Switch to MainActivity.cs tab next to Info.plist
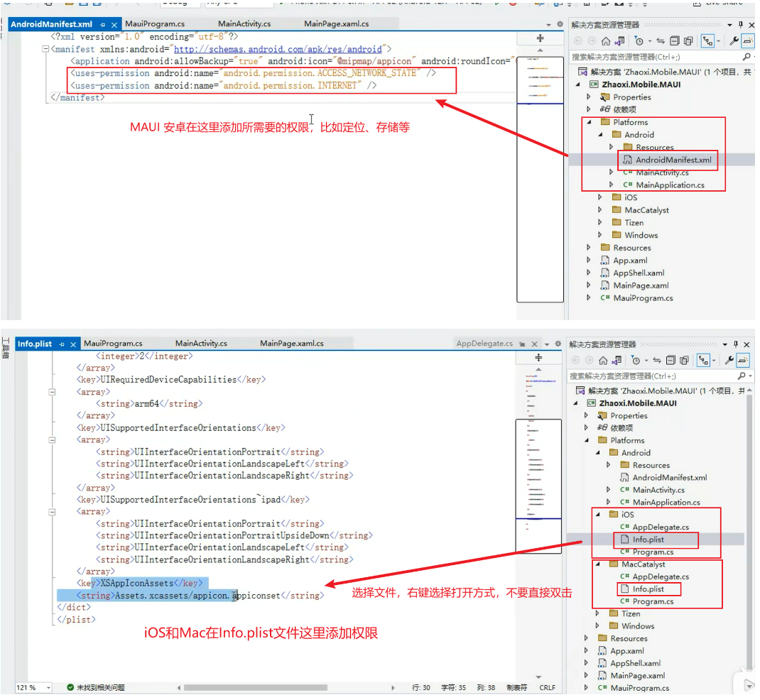Image resolution: width=760 pixels, height=700 pixels. (201, 344)
